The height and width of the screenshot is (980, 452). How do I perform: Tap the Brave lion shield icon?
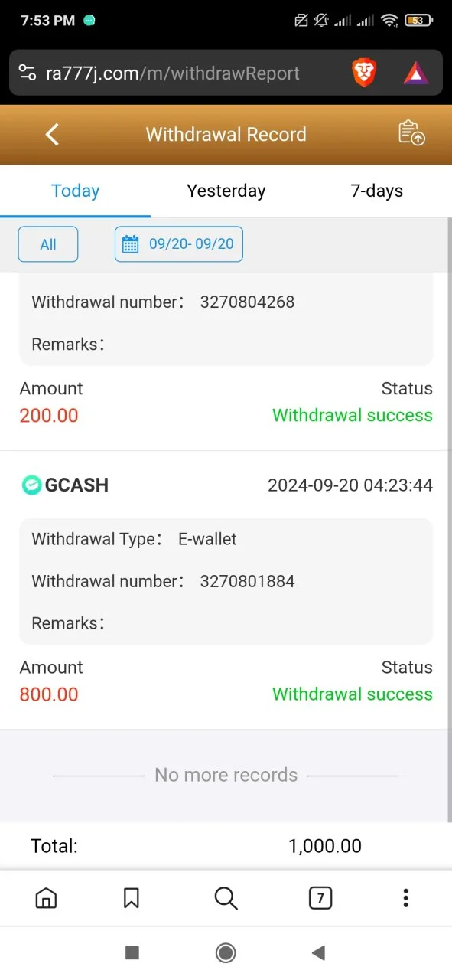[364, 73]
